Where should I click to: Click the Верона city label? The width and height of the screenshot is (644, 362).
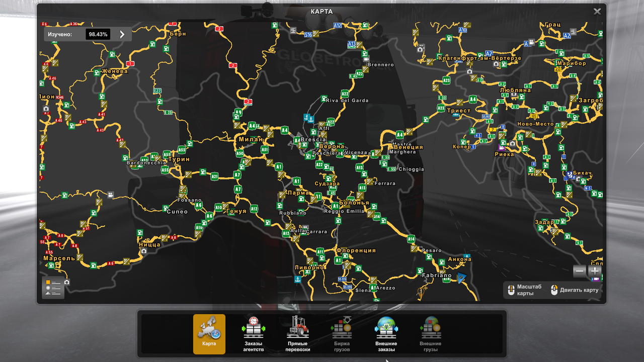(332, 146)
